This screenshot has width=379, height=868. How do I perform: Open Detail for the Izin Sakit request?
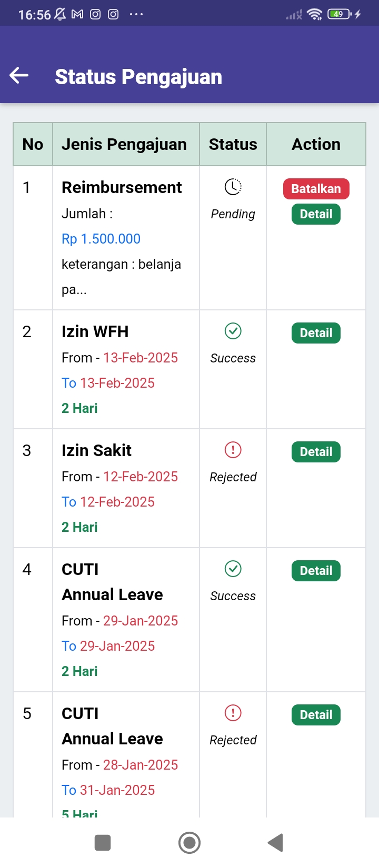(316, 452)
